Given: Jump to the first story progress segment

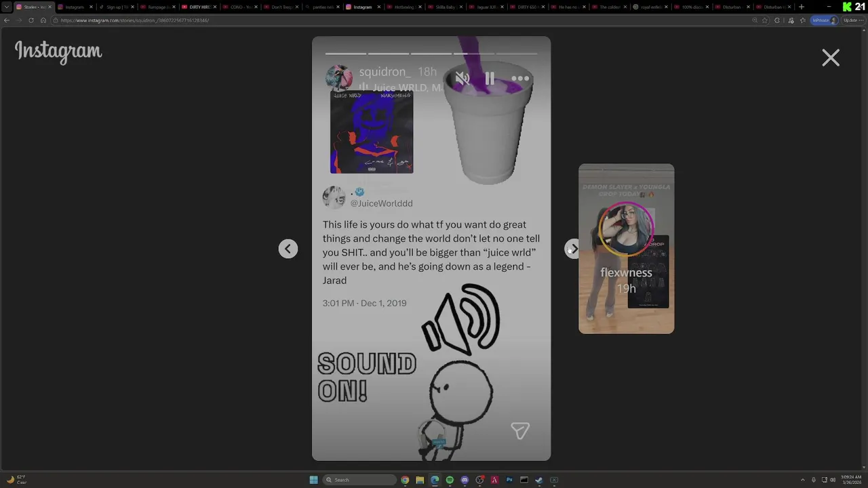Looking at the screenshot, I should (346, 53).
